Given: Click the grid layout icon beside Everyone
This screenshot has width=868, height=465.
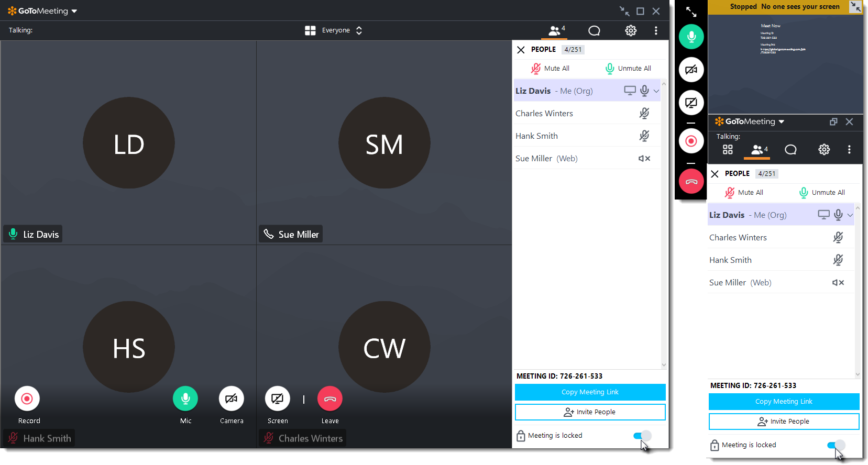Looking at the screenshot, I should (310, 30).
